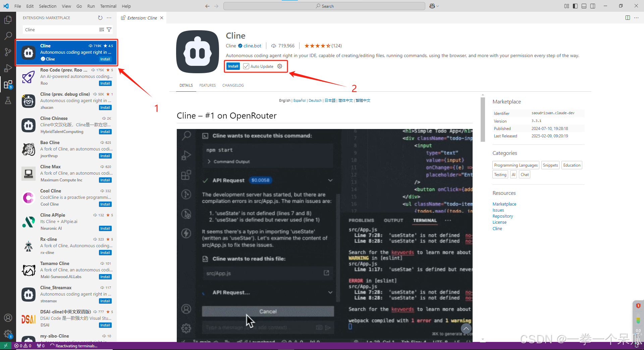Image resolution: width=644 pixels, height=350 pixels.
Task: Open remote window indicator in status bar
Action: click(6, 346)
